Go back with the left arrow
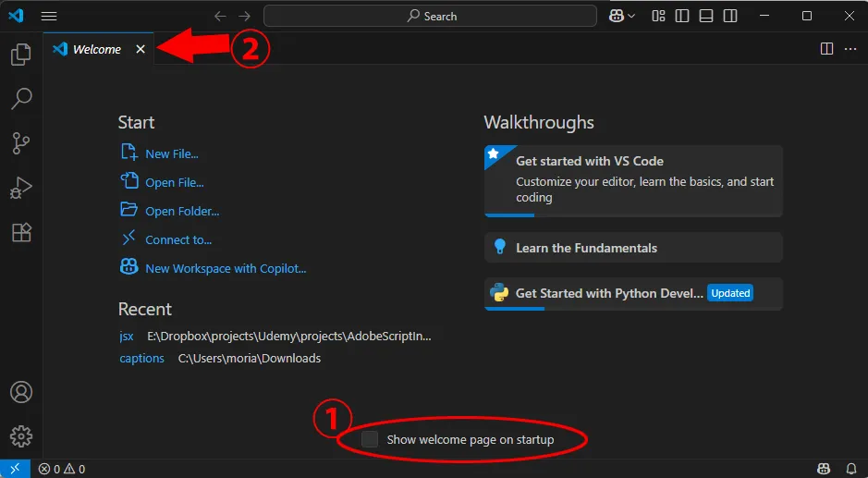This screenshot has width=868, height=478. pos(220,16)
